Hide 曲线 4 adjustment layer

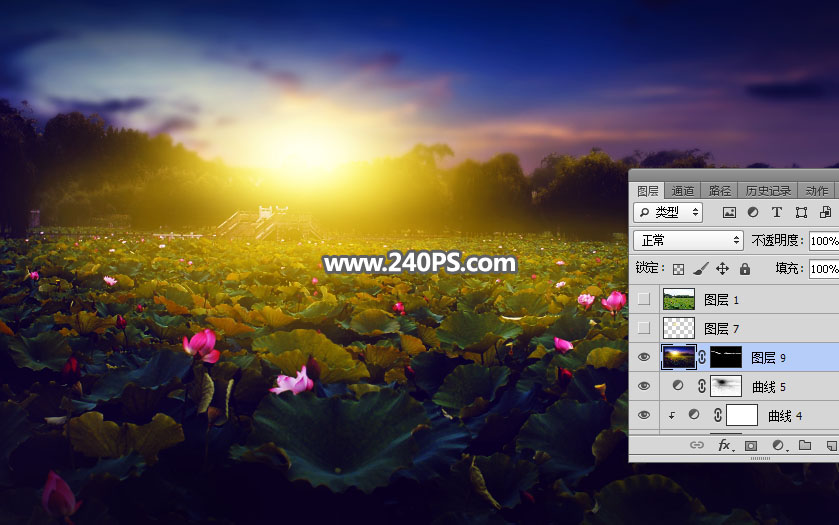pos(644,415)
